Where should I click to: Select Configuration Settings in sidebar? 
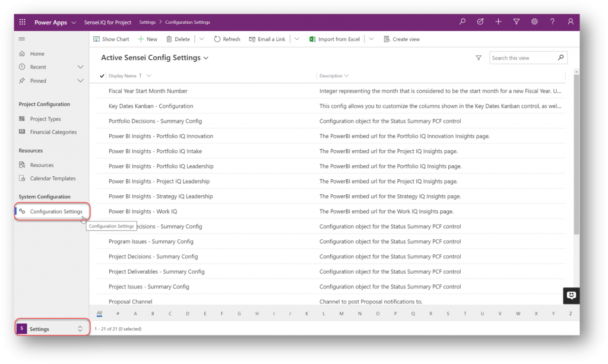coord(52,211)
